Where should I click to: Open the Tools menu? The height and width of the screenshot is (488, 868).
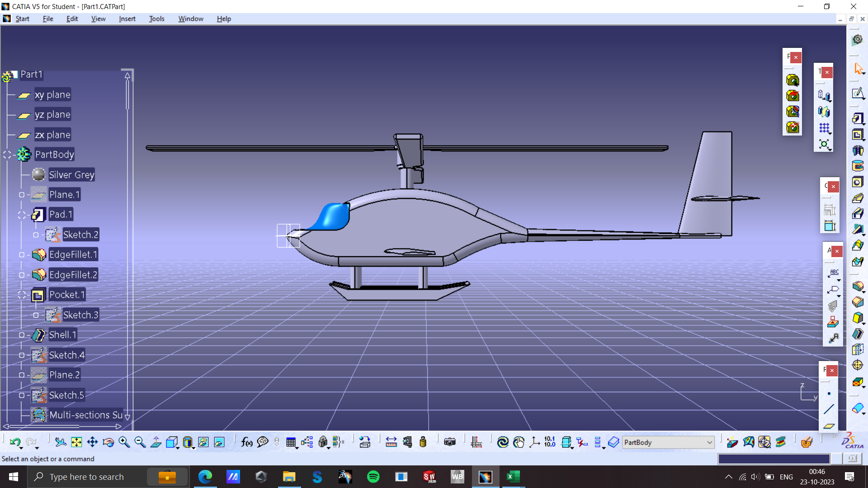click(x=156, y=19)
